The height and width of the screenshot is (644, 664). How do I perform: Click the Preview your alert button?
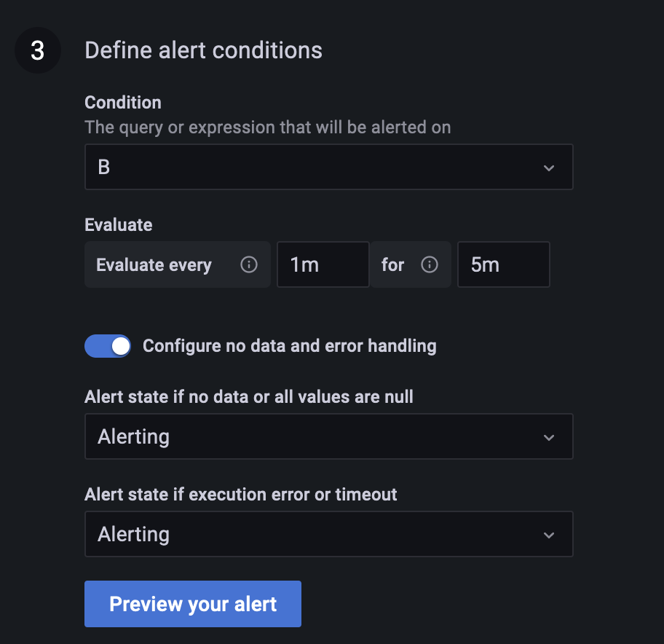192,604
